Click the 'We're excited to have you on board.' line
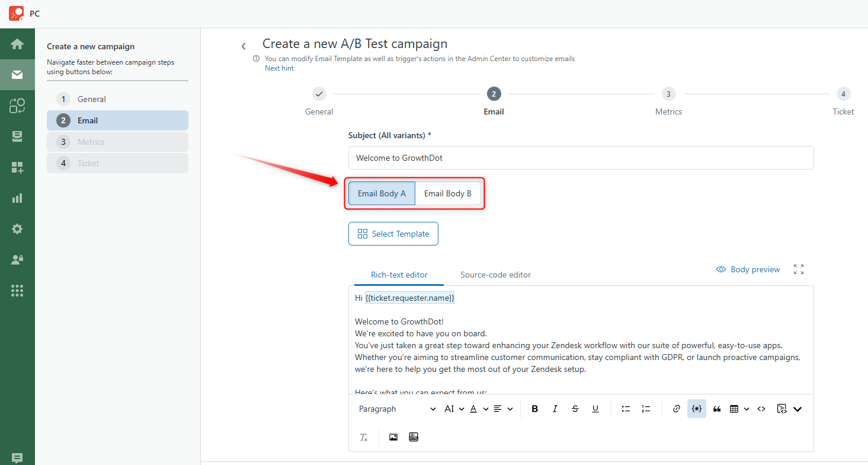 [421, 333]
